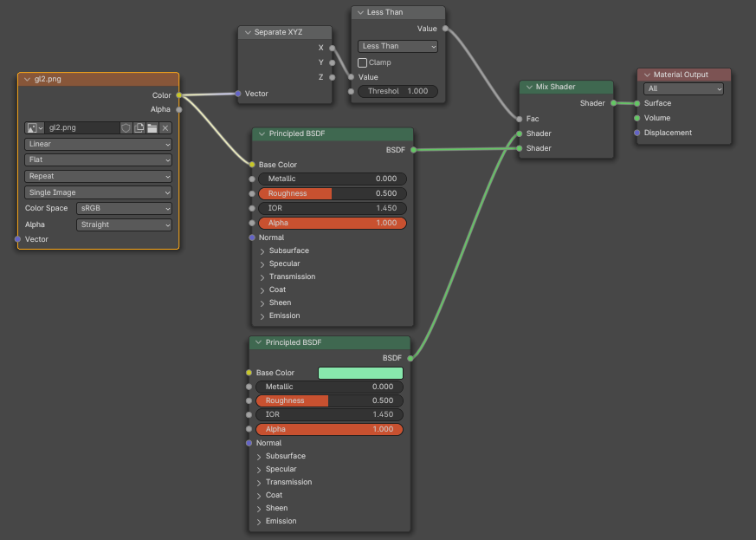This screenshot has width=756, height=540.
Task: Collapse the upper Principled BSDF node
Action: (262, 133)
